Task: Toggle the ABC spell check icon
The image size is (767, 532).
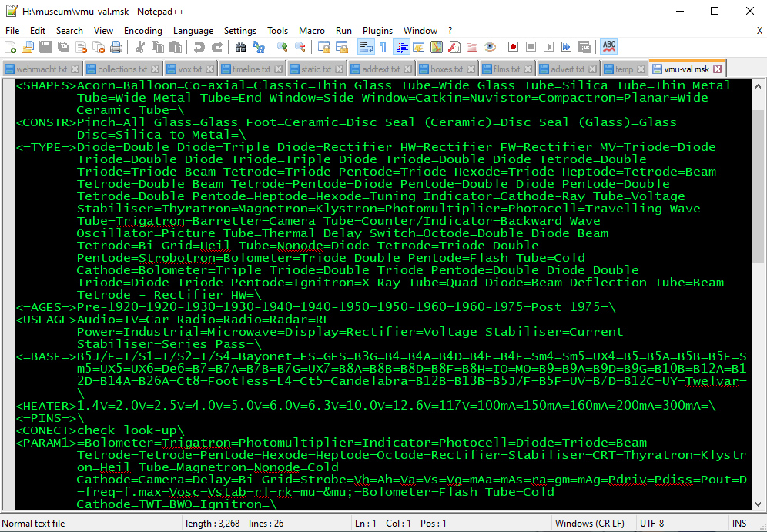Action: click(609, 47)
